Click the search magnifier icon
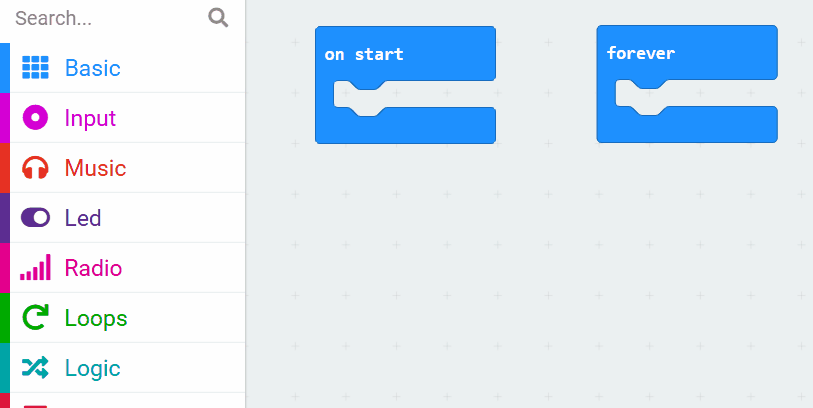The height and width of the screenshot is (408, 813). (x=218, y=17)
